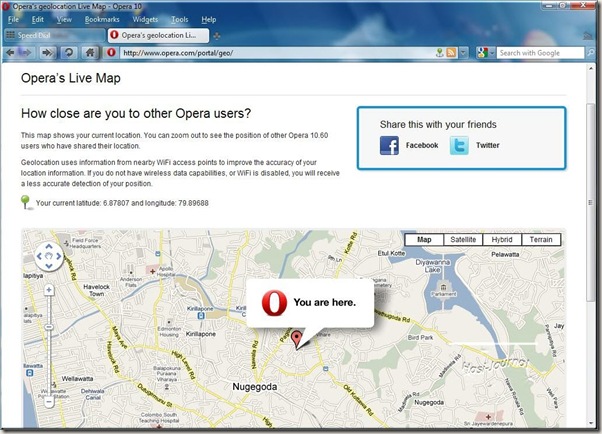Click the Opera site badge beside address

pos(111,53)
